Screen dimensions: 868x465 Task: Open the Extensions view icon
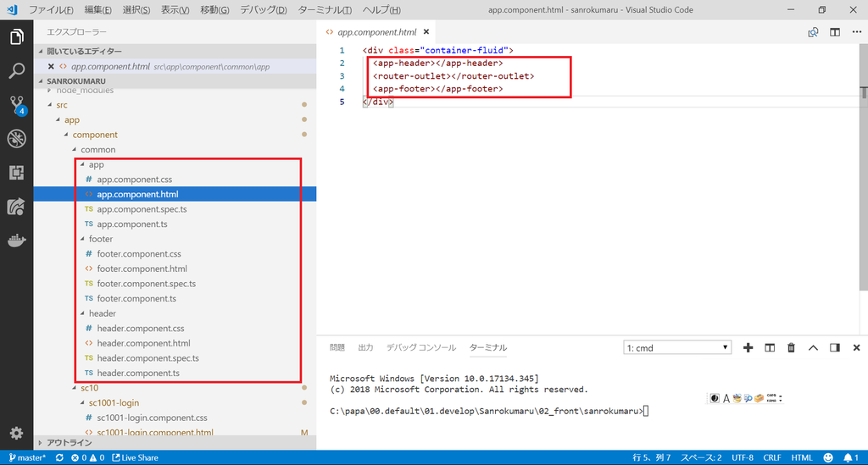pos(17,173)
